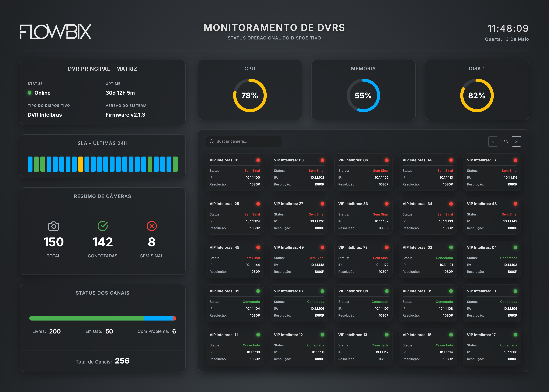The width and height of the screenshot is (549, 392).
Task: Click the 150 total cameras count
Action: [x=54, y=242]
